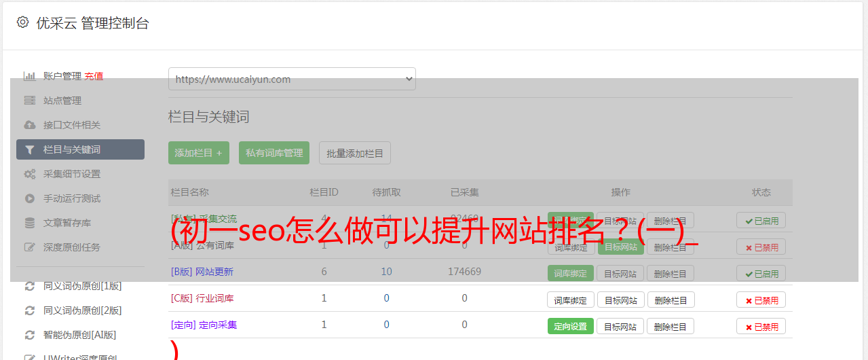The height and width of the screenshot is (360, 868).
Task: Click the 添加栏目 + button
Action: [x=199, y=153]
